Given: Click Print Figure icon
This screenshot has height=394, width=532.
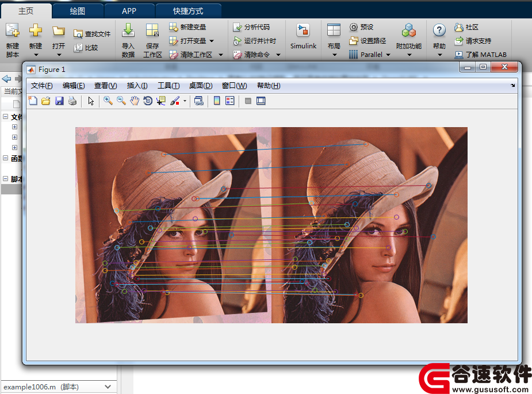Looking at the screenshot, I should 72,101.
